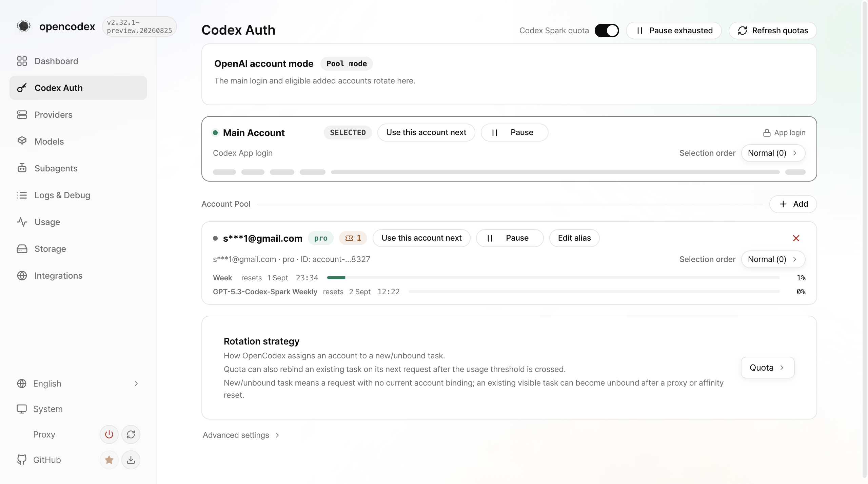Screen dimensions: 868x484
Task: Open s***1@gmail.com selection order dropdown
Action: click(773, 259)
